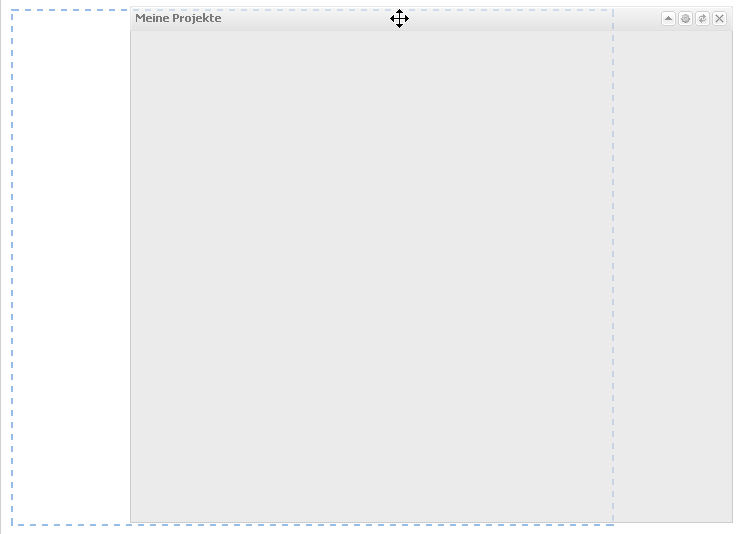Refresh the Meine Projekte portlet

(x=702, y=19)
